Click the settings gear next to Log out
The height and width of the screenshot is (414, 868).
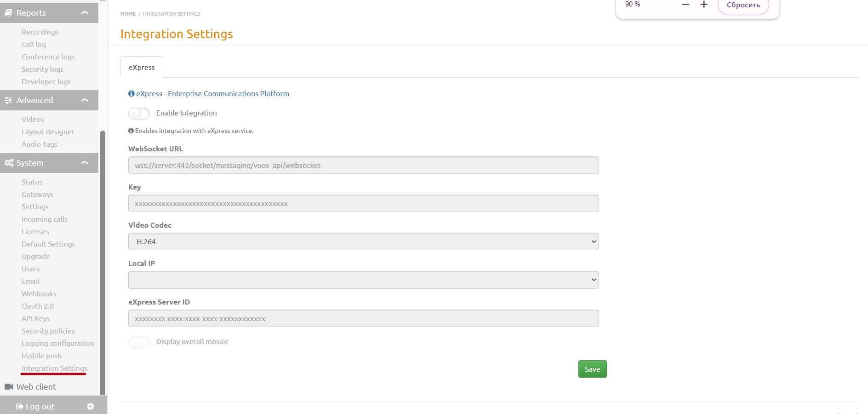[x=91, y=407]
